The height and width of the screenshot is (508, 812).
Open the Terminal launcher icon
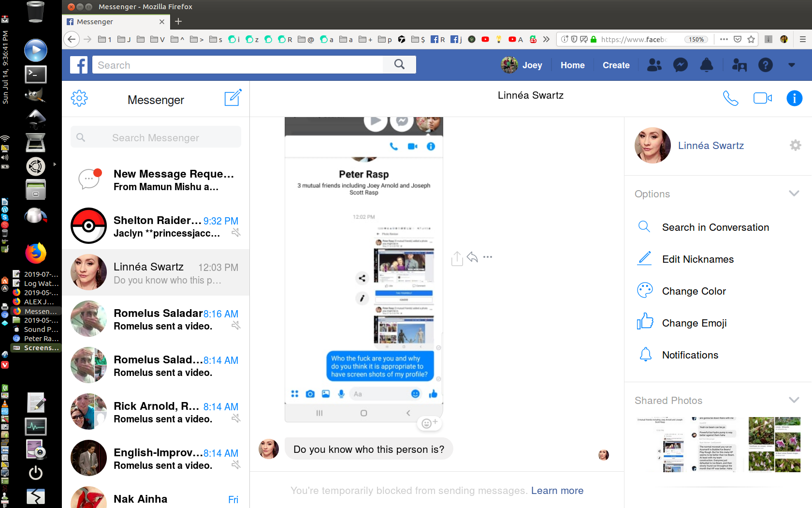tap(36, 74)
